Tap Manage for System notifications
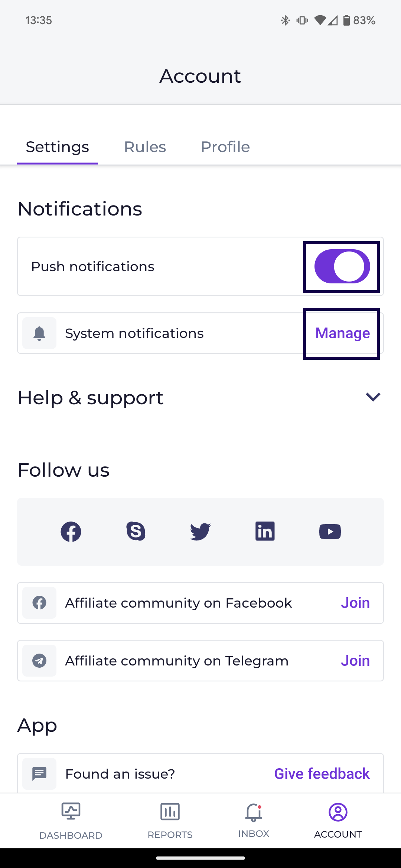401x868 pixels. [342, 333]
